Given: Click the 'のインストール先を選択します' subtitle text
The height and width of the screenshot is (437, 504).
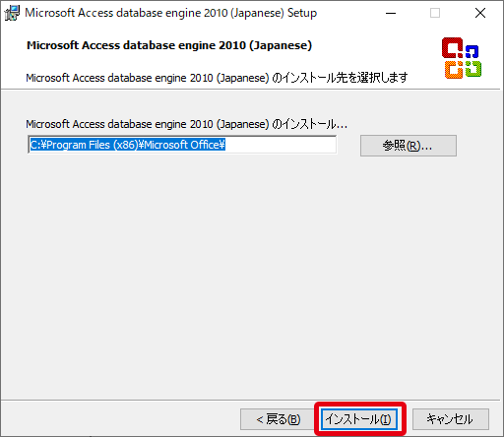Looking at the screenshot, I should 340,78.
